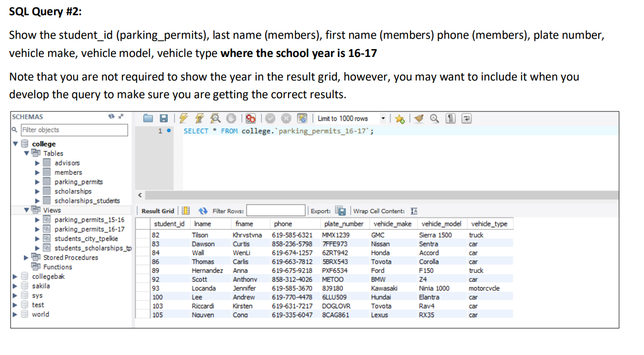Click the Result Grid tab
Image resolution: width=644 pixels, height=355 pixels.
tap(157, 211)
